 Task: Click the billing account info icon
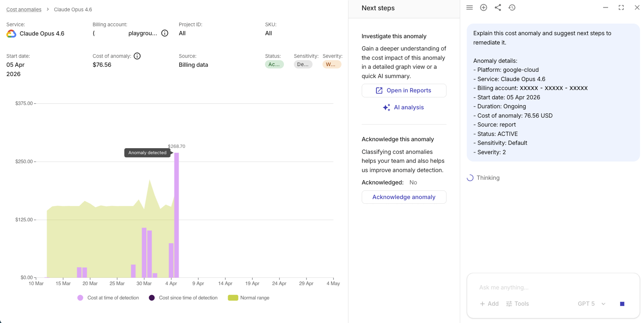pyautogui.click(x=164, y=33)
